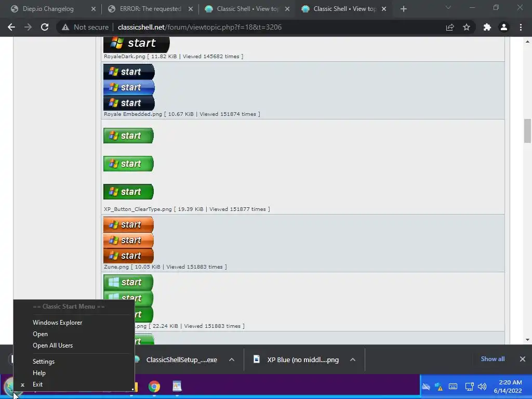Go back to the previous page
Viewport: 532px width, 399px height.
(11, 27)
